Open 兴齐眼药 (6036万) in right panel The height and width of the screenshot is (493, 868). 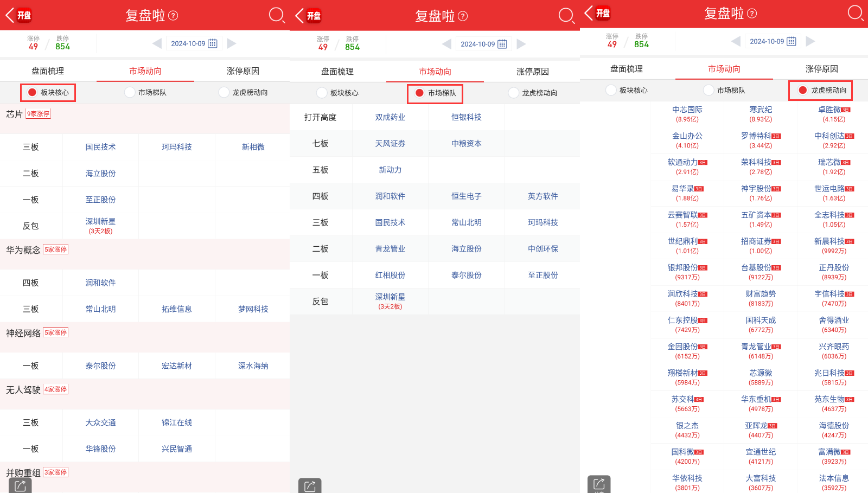pyautogui.click(x=834, y=351)
